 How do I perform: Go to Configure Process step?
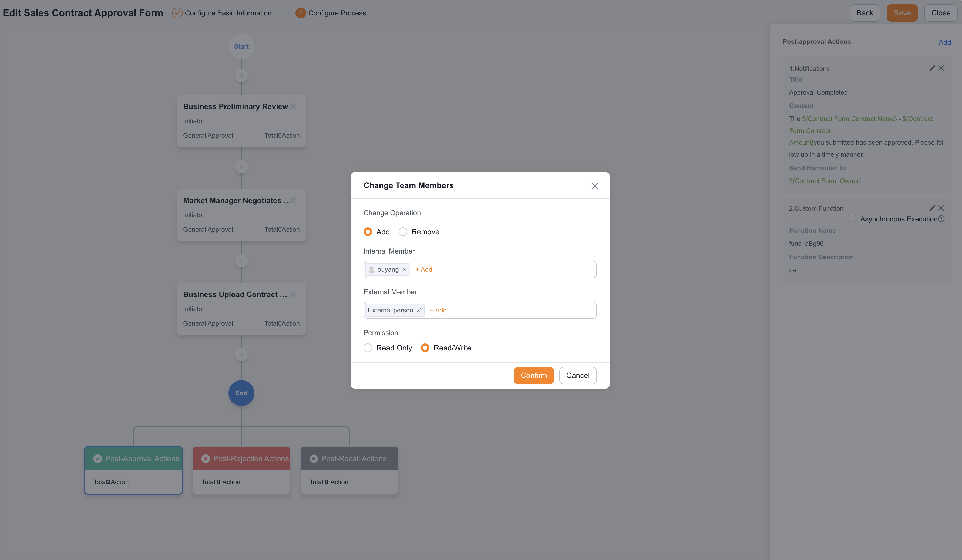(331, 13)
